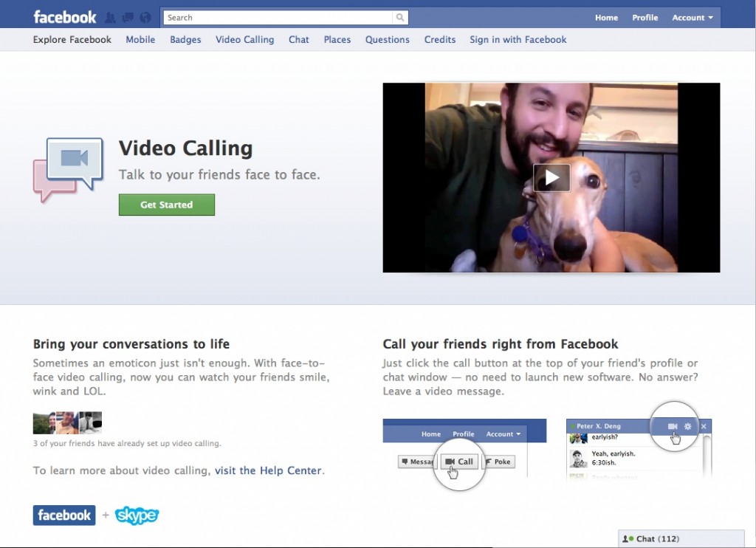Click the Skype logo
The width and height of the screenshot is (756, 548).
pos(137,516)
